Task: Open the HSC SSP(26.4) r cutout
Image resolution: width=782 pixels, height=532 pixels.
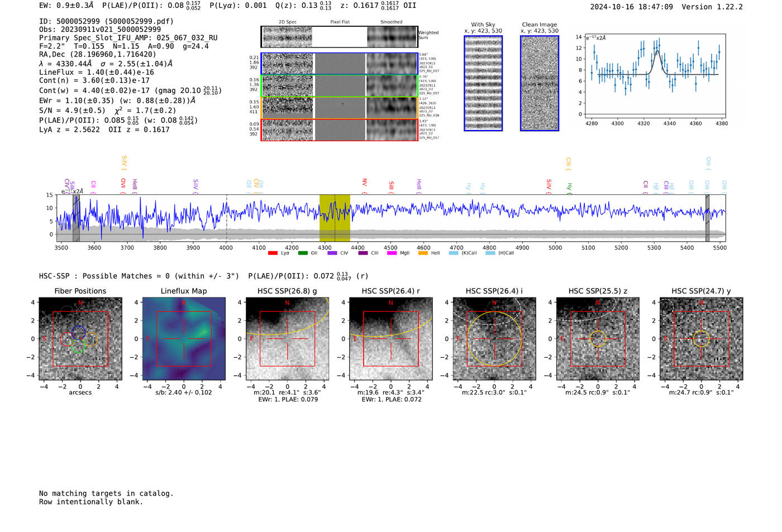Action: 390,338
